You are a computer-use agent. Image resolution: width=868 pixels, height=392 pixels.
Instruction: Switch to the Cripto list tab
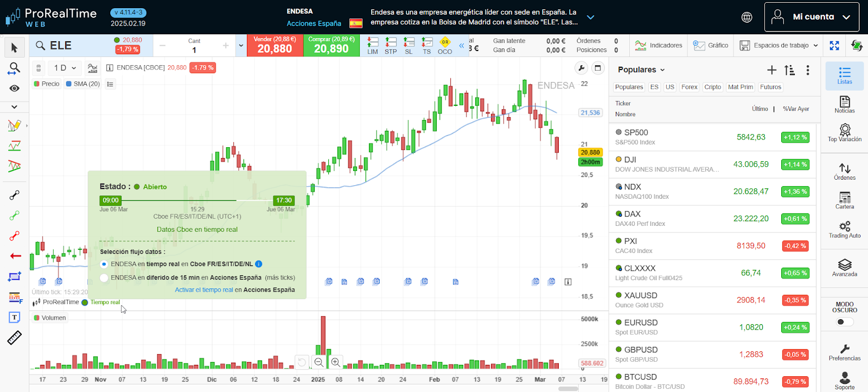point(713,87)
